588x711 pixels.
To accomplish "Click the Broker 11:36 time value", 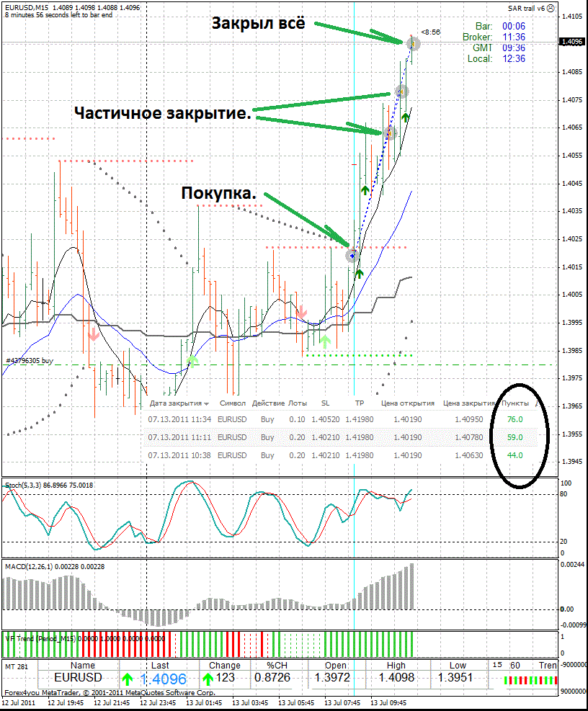I will click(514, 37).
